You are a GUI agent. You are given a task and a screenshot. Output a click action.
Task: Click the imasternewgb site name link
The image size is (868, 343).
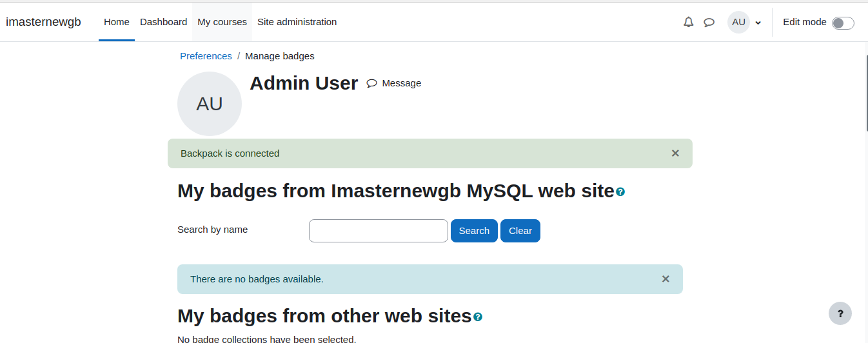pyautogui.click(x=43, y=22)
